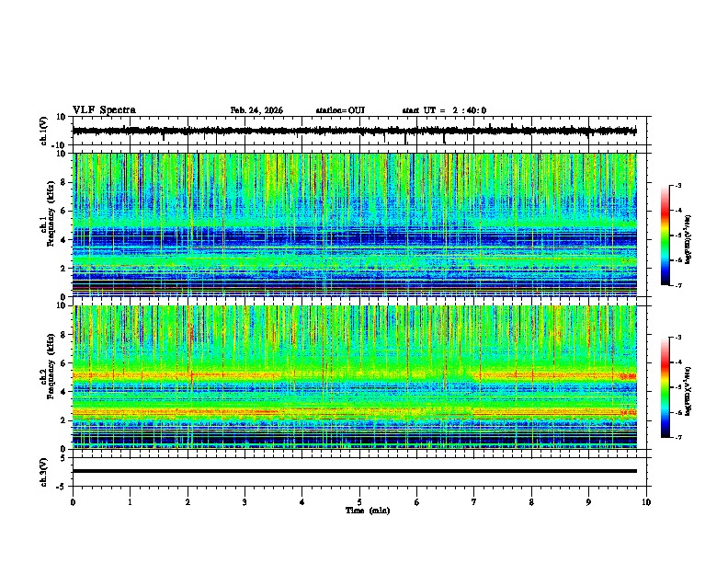The height and width of the screenshot is (563, 728).
Task: Select the "Time (min)" axis label
Action: 368,511
